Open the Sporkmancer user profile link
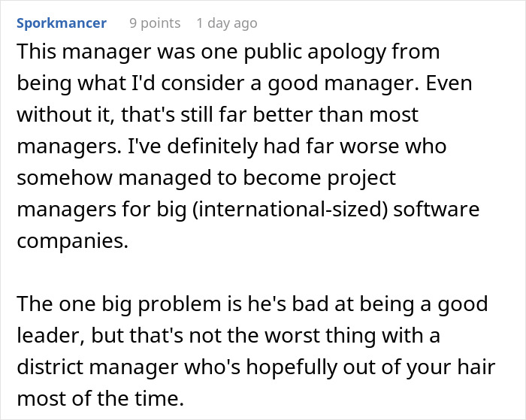The height and width of the screenshot is (420, 526). [62, 23]
